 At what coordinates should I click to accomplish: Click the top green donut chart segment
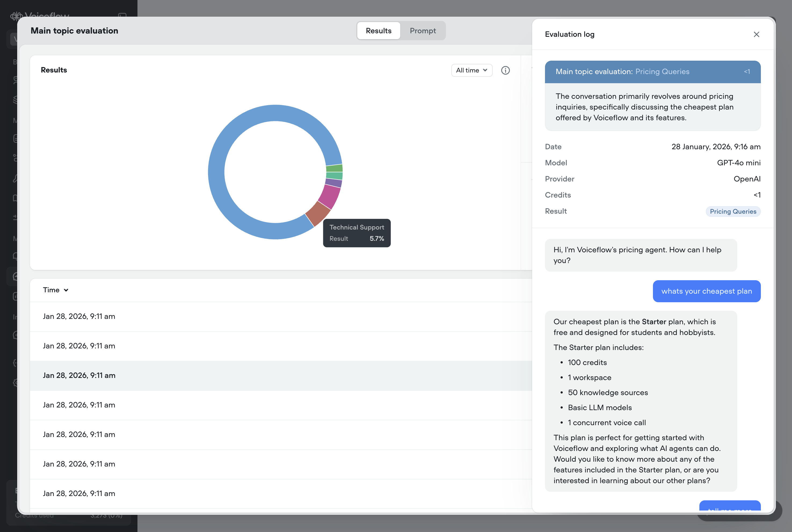[x=334, y=168]
